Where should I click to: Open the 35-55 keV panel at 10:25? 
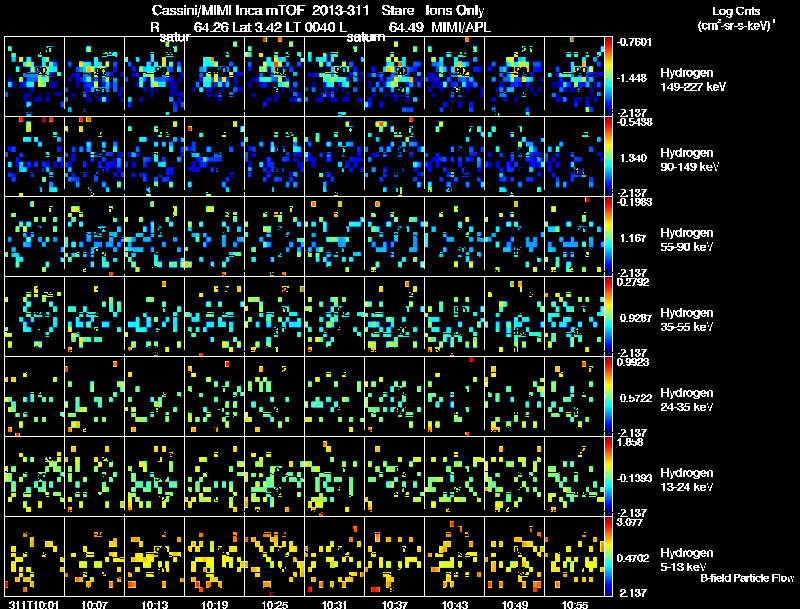click(274, 316)
